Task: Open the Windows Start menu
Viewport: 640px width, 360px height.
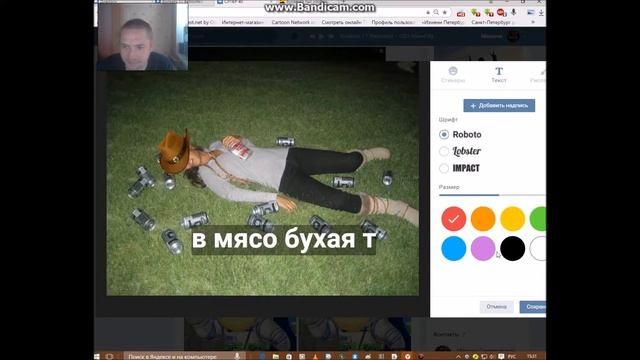Action: point(97,356)
